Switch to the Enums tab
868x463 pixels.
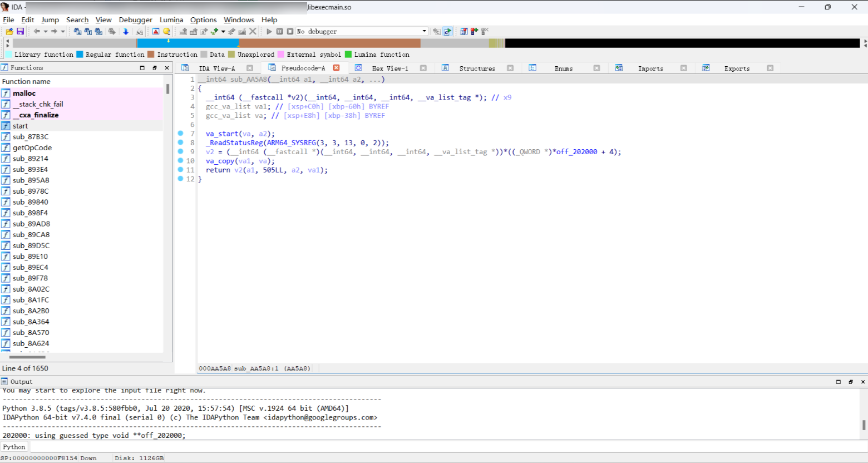coord(564,68)
